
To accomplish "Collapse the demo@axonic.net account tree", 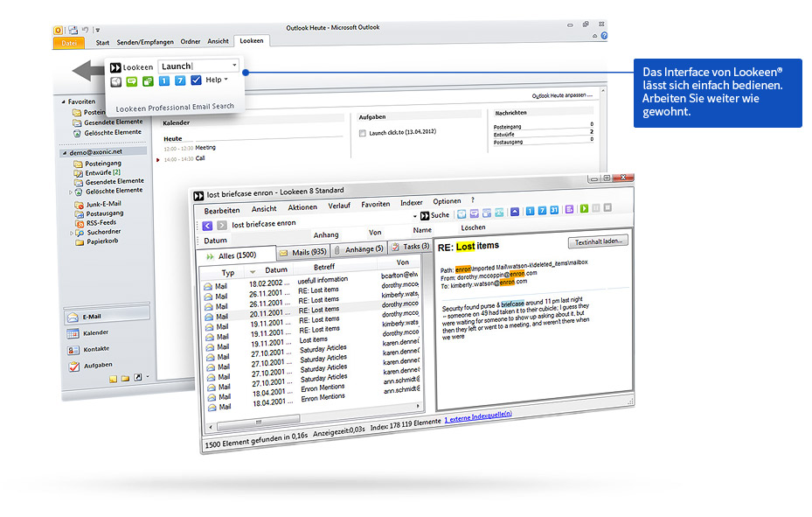I will (65, 153).
